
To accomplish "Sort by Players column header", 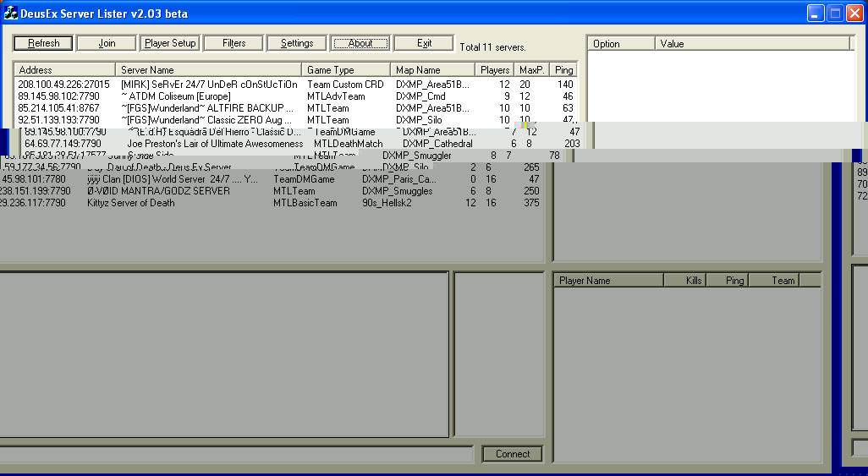I will (x=495, y=69).
